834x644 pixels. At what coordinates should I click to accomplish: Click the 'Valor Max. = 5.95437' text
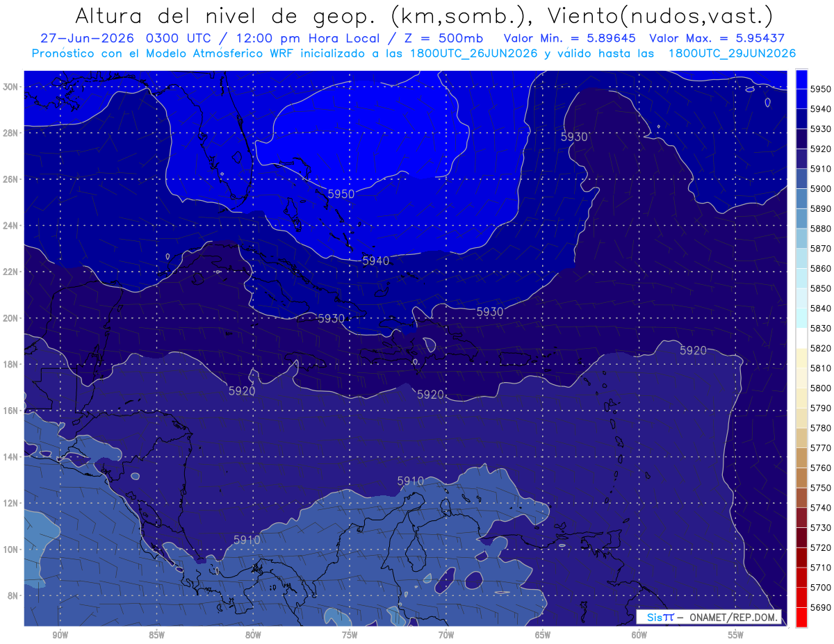(x=717, y=38)
